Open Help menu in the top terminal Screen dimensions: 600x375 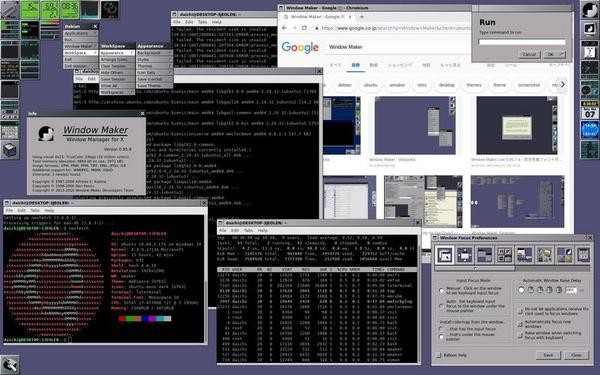(217, 22)
